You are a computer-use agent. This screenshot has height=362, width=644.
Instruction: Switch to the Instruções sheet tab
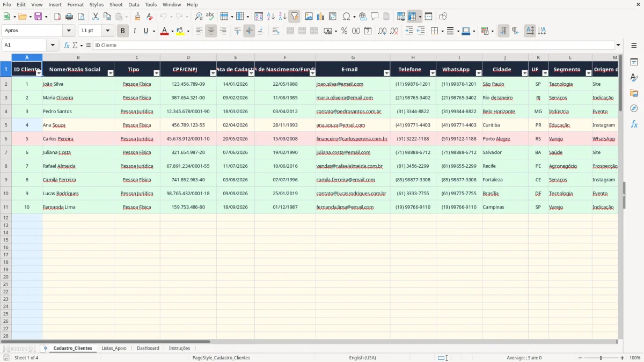[x=179, y=348]
